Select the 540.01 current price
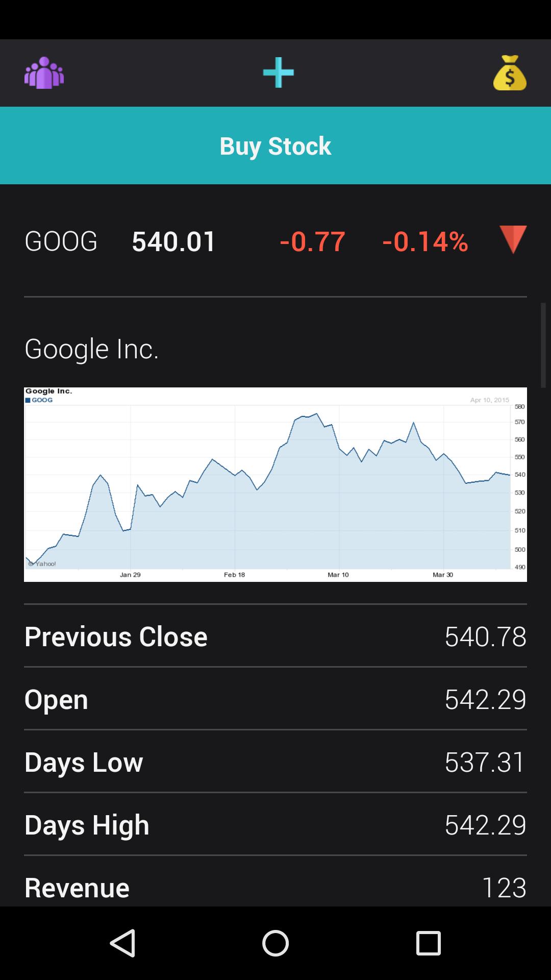551x980 pixels. coord(174,241)
